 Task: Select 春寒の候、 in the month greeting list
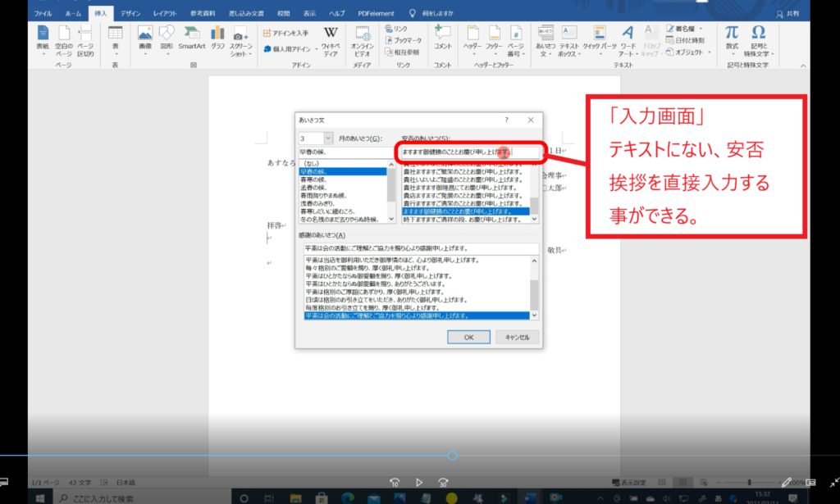click(317, 179)
